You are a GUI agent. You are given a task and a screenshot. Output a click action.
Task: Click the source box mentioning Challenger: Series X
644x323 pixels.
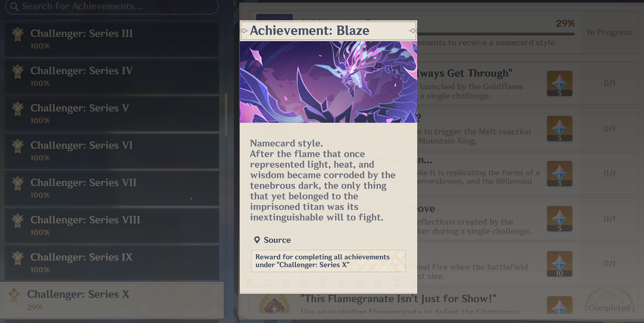click(328, 261)
